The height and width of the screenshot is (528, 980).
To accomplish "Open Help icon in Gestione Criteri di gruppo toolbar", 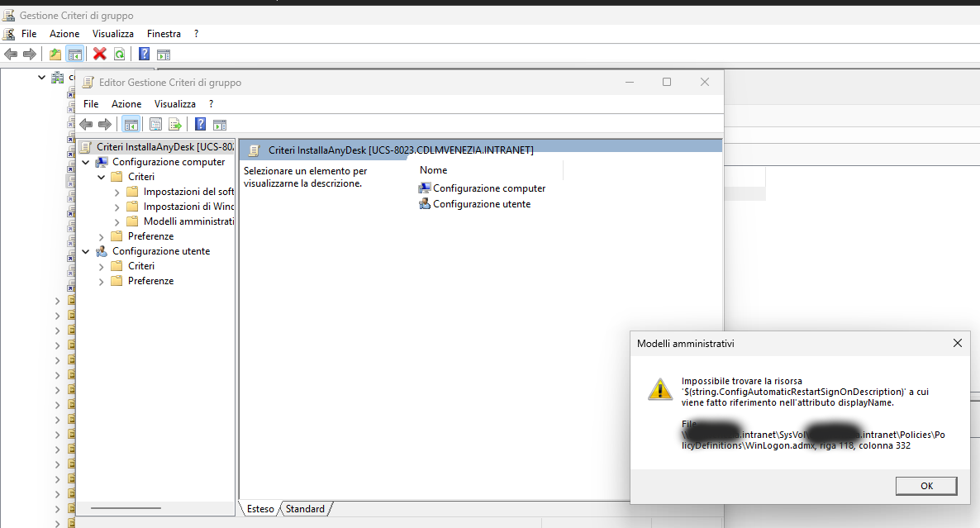I will [x=144, y=55].
